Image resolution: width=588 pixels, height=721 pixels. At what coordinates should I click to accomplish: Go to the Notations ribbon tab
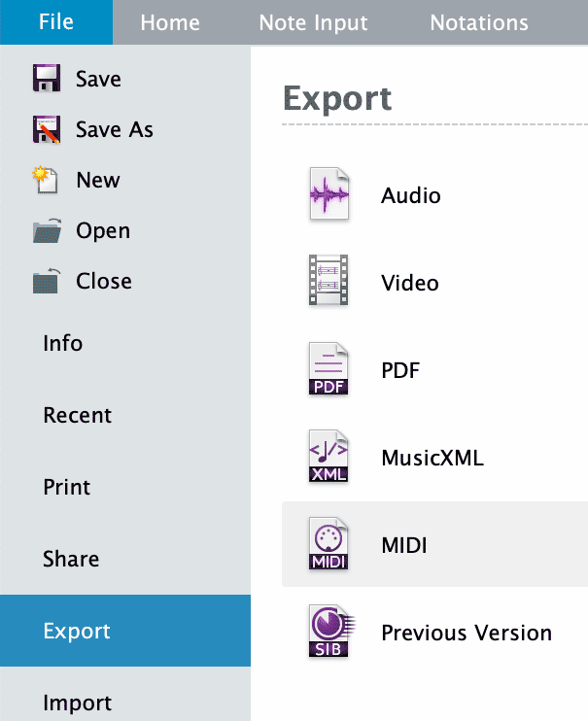click(479, 22)
